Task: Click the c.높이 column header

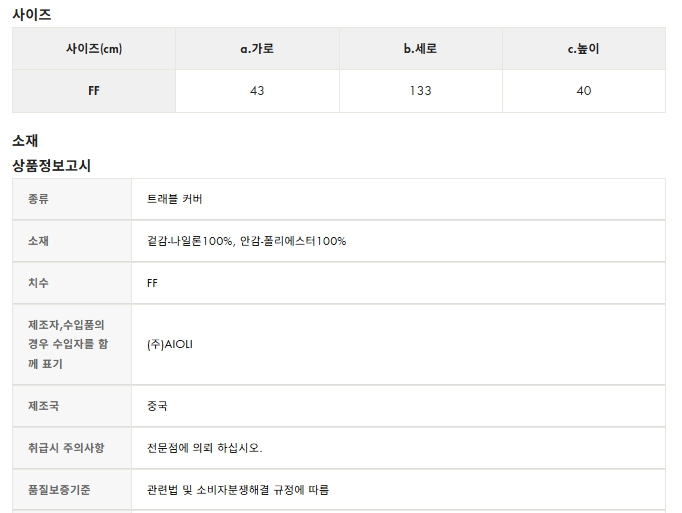Action: 584,48
